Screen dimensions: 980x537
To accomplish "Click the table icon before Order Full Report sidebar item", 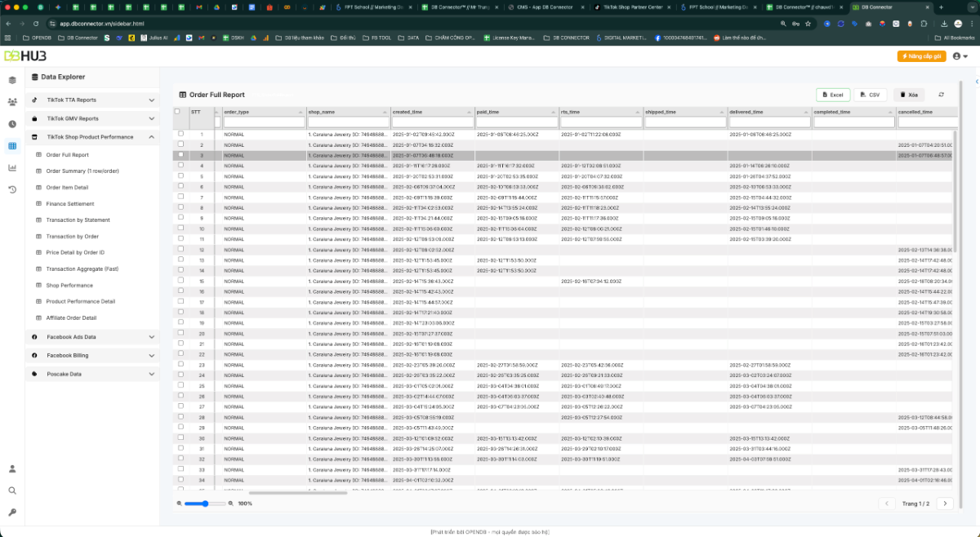I will pos(38,154).
